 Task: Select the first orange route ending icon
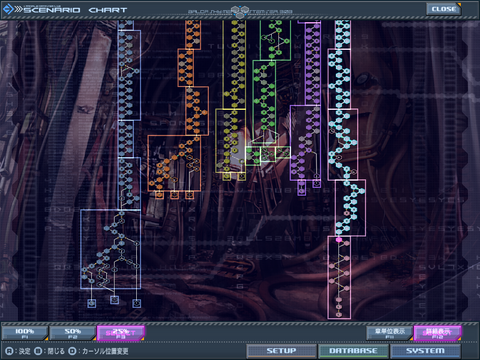coord(159,195)
